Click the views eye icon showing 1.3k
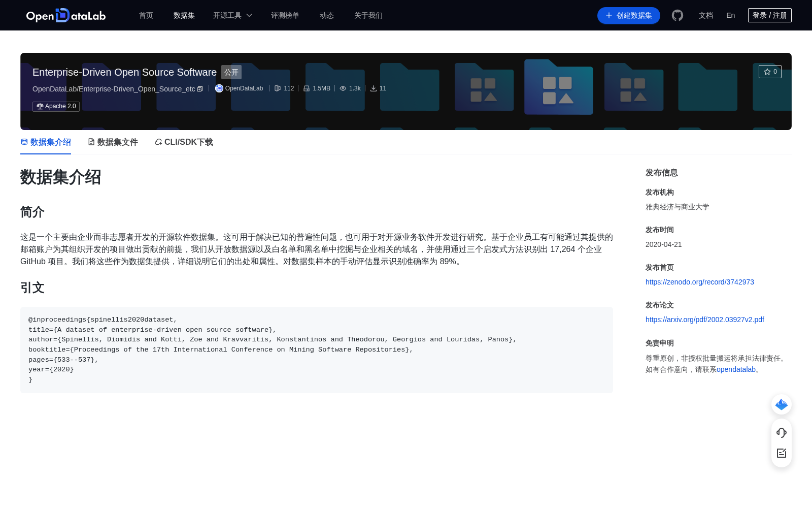Viewport: 812px width, 508px height. 343,88
